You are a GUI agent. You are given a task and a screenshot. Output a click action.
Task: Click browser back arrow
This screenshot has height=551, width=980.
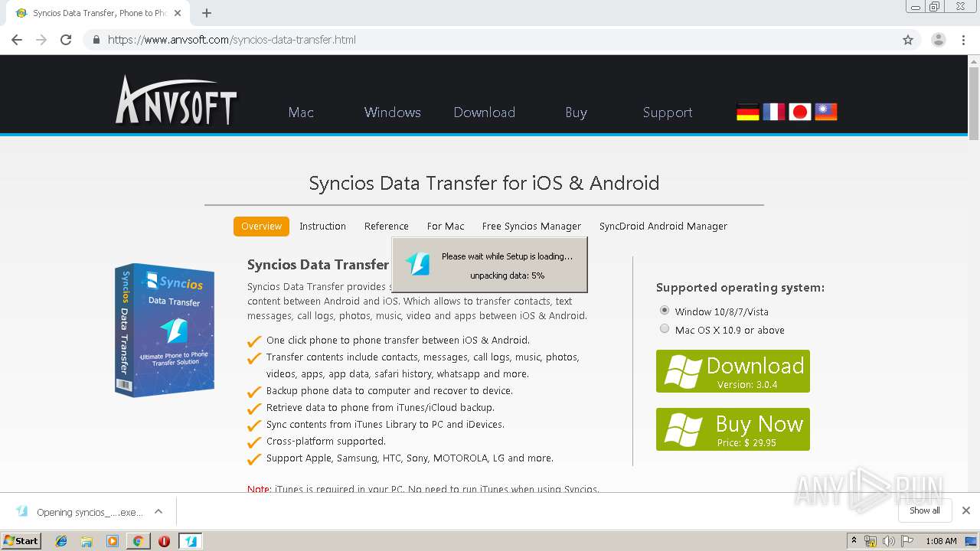coord(17,40)
